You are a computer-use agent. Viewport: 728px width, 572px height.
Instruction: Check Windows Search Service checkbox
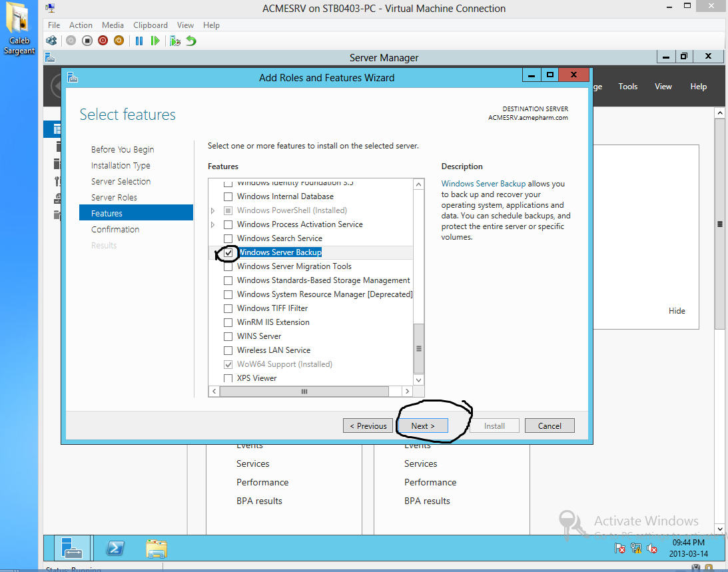pyautogui.click(x=228, y=238)
